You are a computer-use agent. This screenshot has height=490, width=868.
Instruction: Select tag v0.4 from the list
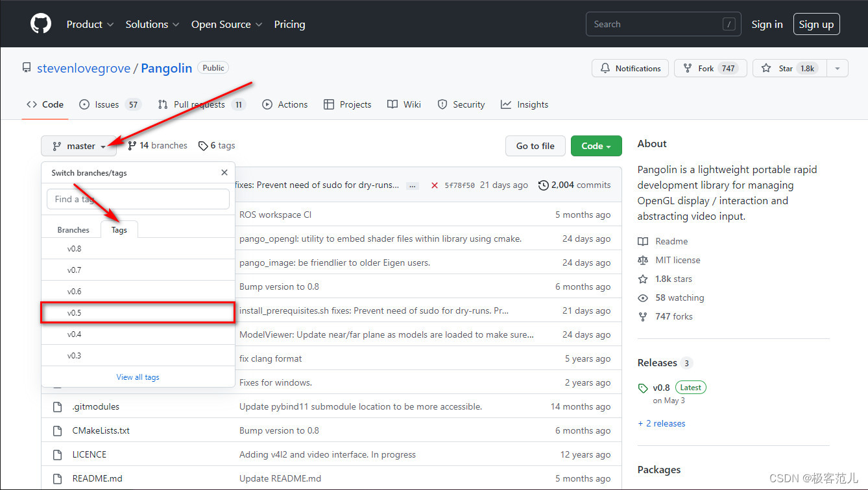(138, 334)
